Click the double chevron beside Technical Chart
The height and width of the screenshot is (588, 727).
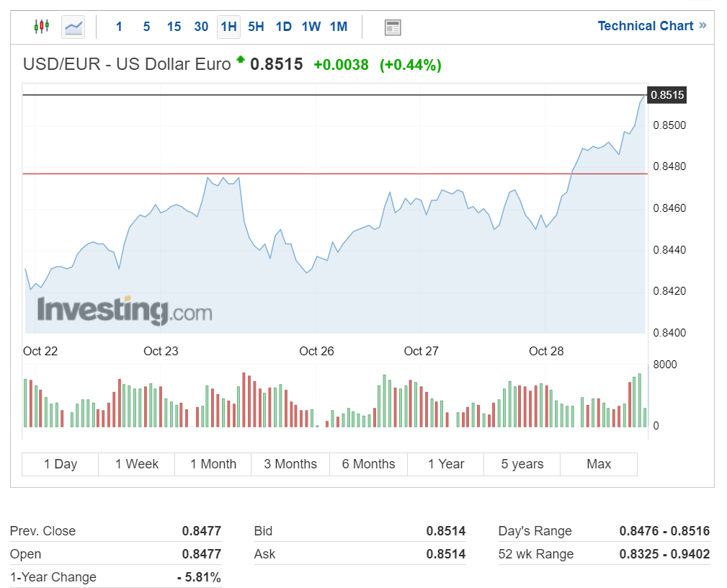click(x=703, y=25)
